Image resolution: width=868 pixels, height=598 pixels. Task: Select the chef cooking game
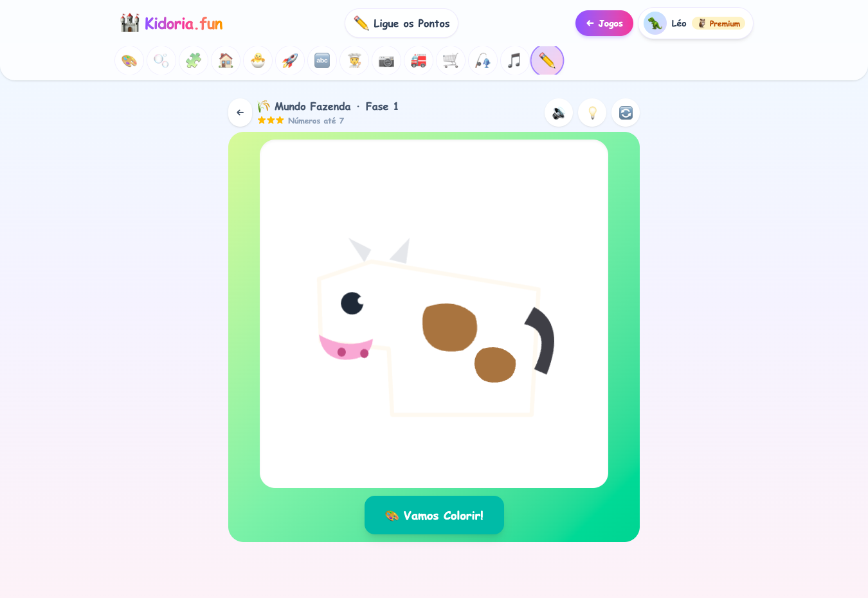[354, 60]
